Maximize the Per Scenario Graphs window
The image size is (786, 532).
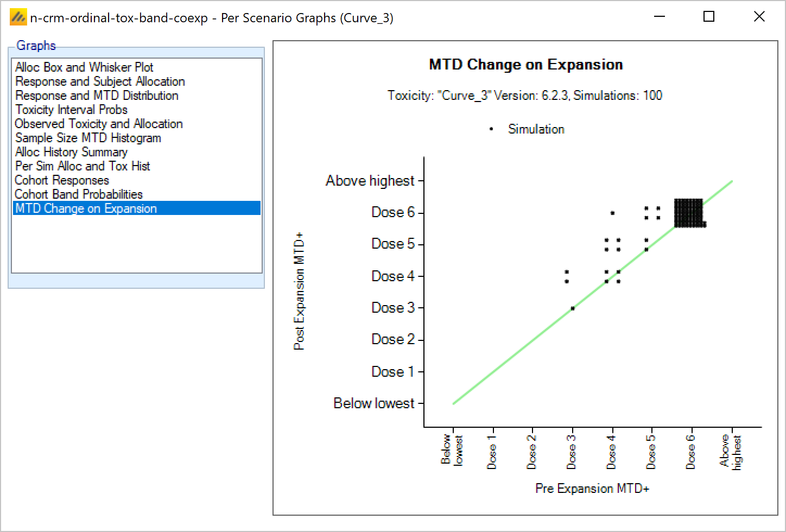tap(708, 17)
